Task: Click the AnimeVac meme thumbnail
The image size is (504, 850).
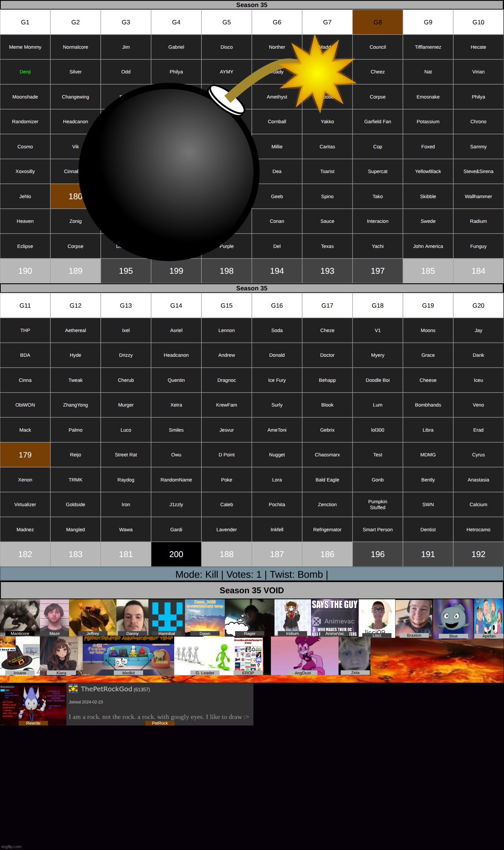Action: (x=335, y=617)
